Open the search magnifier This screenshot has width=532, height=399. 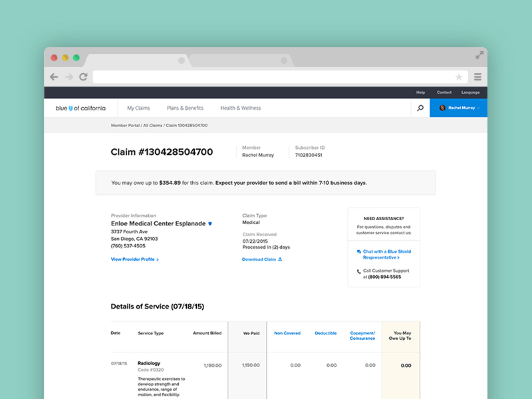(420, 108)
